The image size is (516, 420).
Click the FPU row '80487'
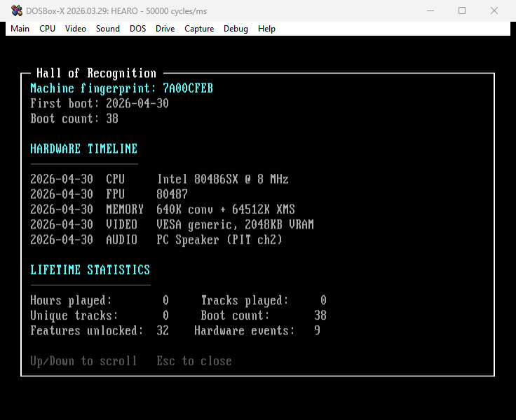point(109,194)
